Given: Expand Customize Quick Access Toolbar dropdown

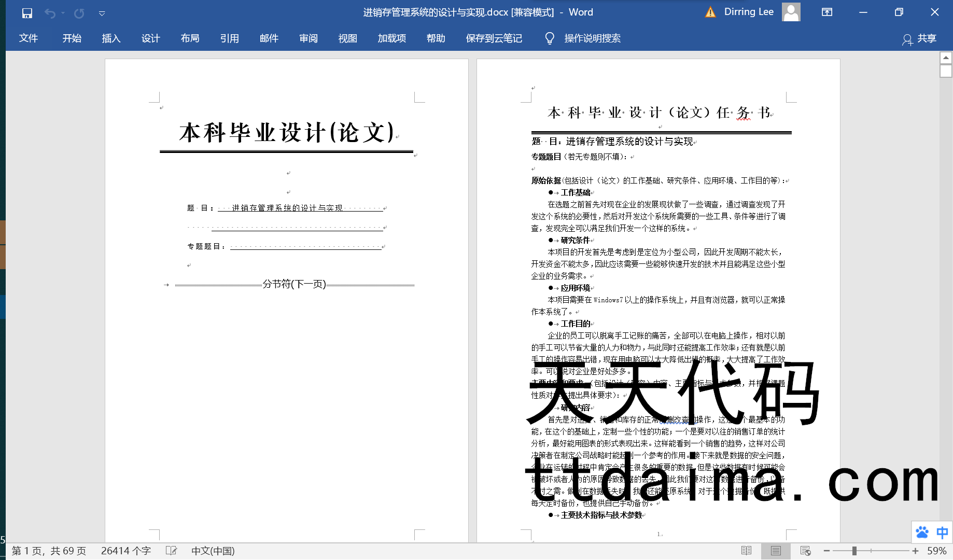Looking at the screenshot, I should click(x=102, y=13).
